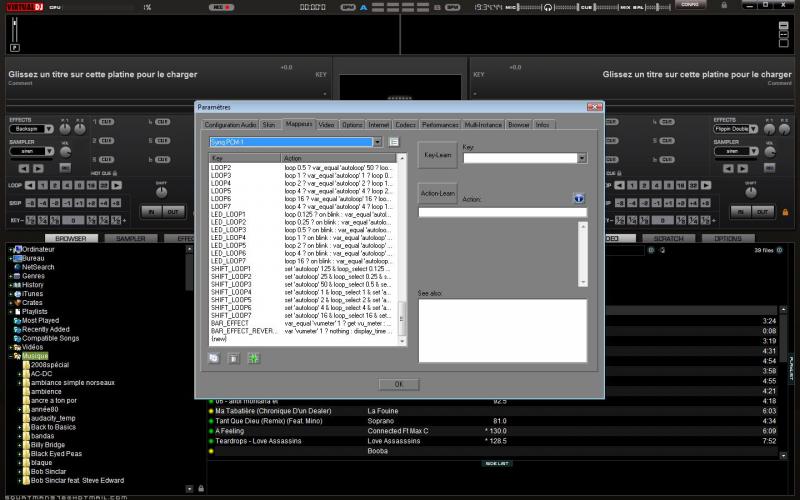Expand the Playlists tree node
800x500 pixels.
(x=11, y=312)
